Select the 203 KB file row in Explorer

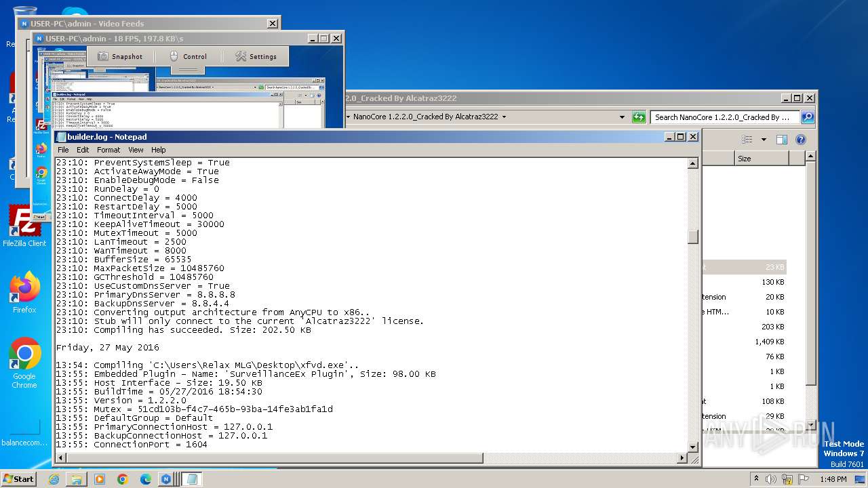click(744, 327)
